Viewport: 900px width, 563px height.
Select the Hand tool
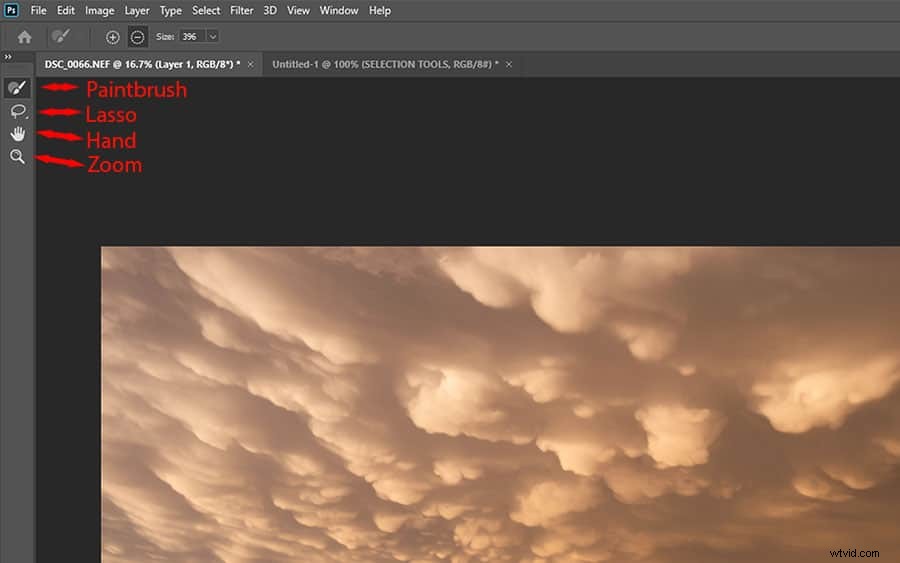18,134
